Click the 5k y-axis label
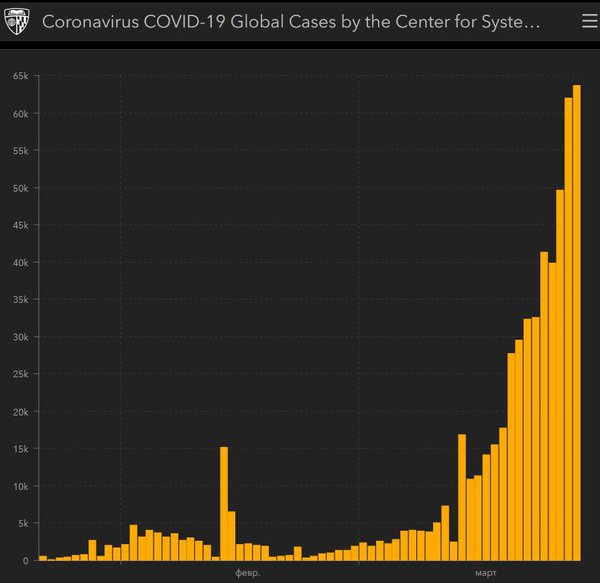Image resolution: width=600 pixels, height=583 pixels. pyautogui.click(x=24, y=523)
